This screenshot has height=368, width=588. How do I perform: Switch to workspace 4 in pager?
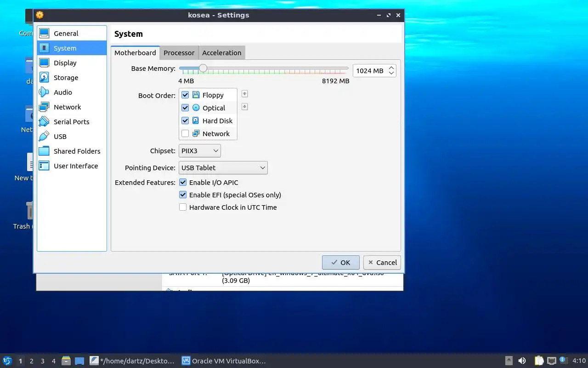54,361
